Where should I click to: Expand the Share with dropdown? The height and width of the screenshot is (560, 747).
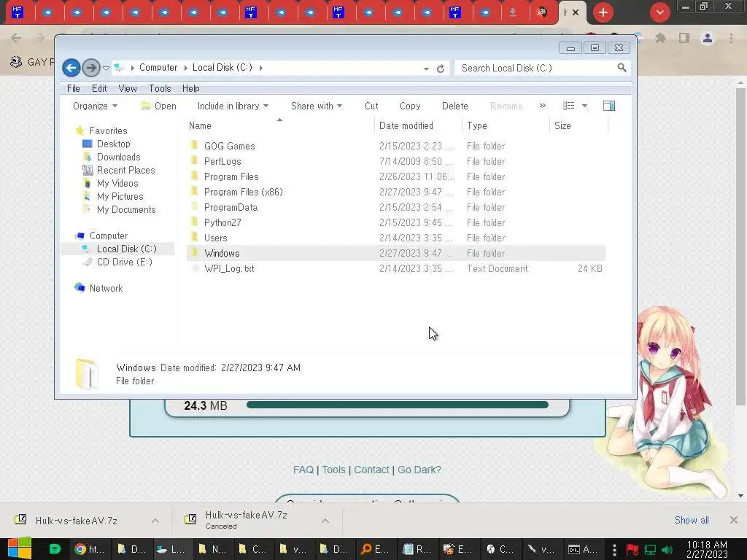point(317,106)
